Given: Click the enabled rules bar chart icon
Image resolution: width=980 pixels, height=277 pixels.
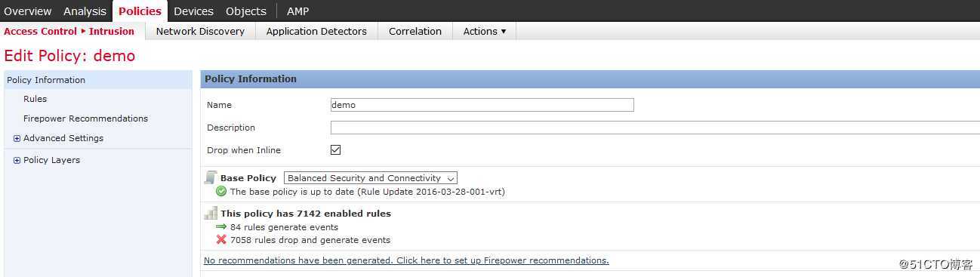Looking at the screenshot, I should [211, 214].
